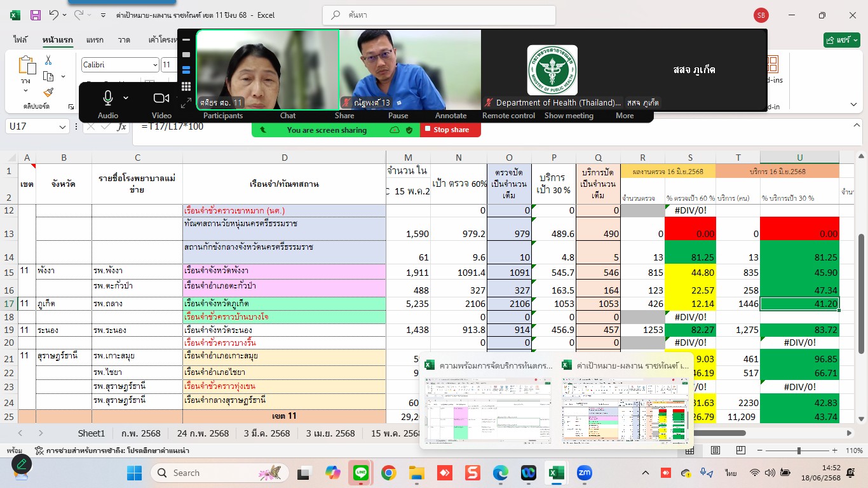Image resolution: width=868 pixels, height=488 pixels.
Task: Pause the Zoom screen share
Action: (x=398, y=116)
